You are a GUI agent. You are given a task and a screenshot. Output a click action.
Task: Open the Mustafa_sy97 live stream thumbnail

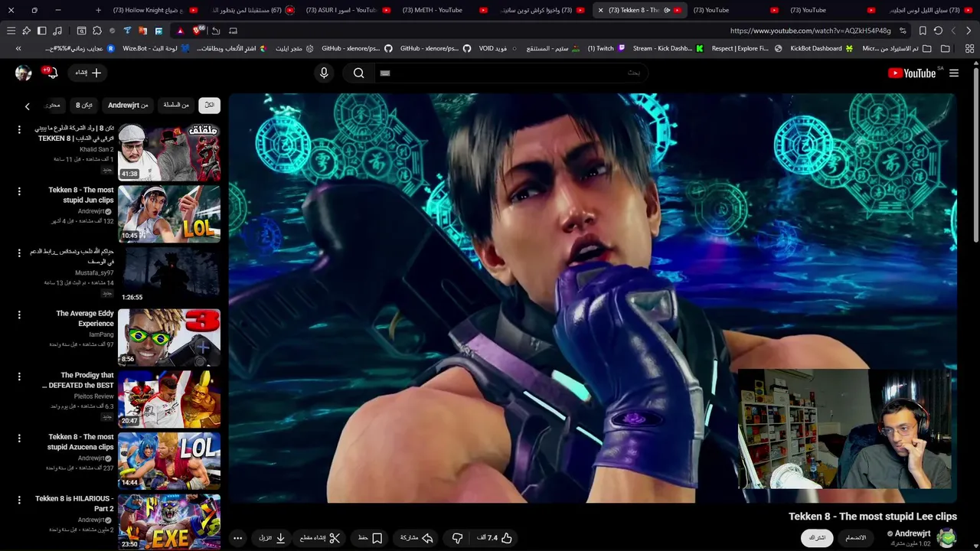click(x=169, y=275)
